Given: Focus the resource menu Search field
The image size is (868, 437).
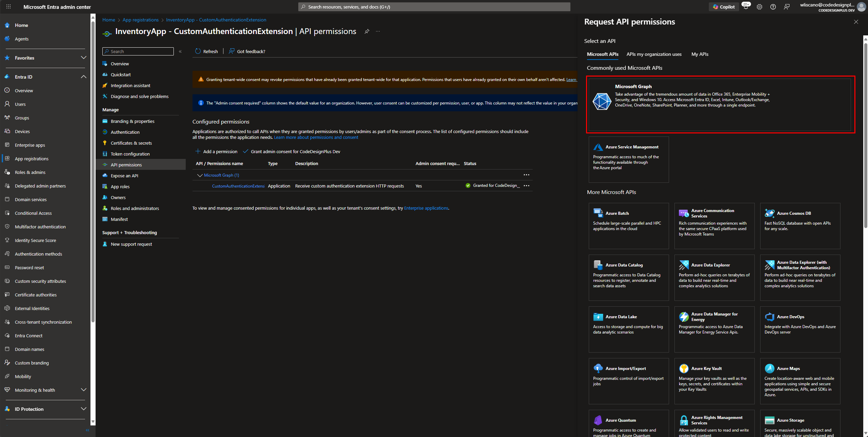Looking at the screenshot, I should point(138,51).
